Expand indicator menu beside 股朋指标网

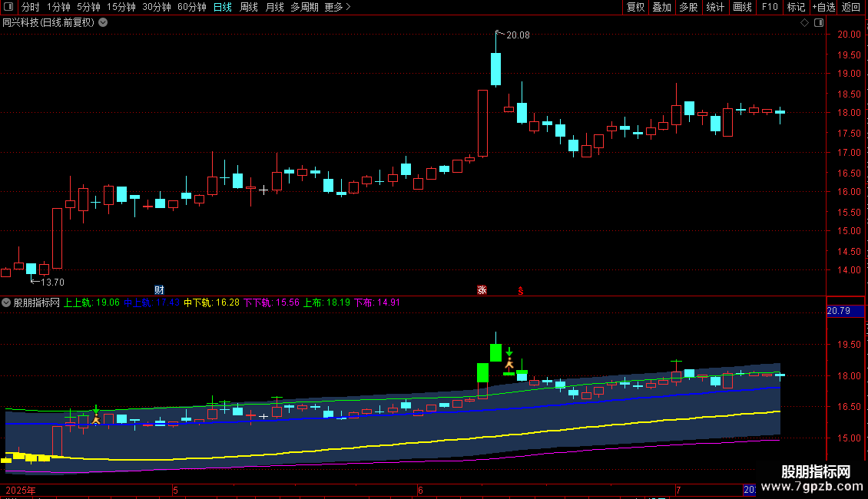(6, 302)
